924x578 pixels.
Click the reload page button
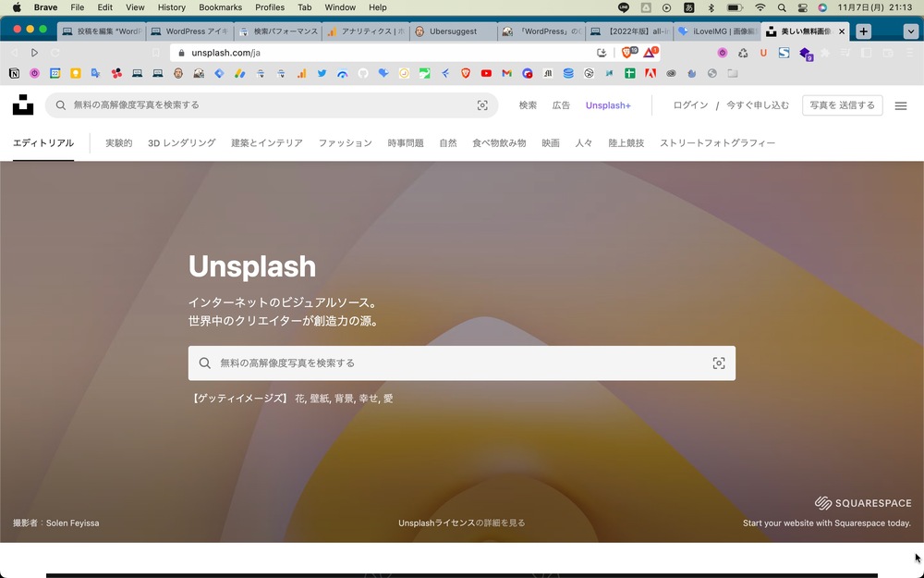[55, 53]
